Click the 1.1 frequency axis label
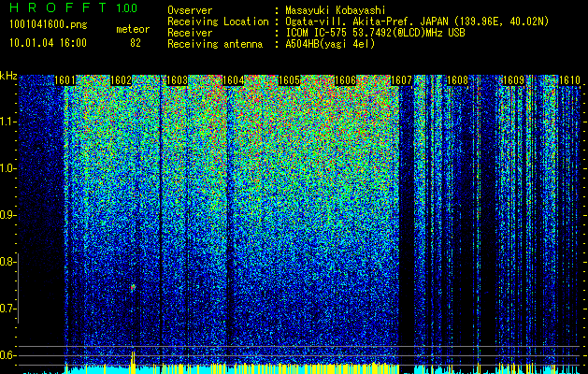The height and width of the screenshot is (374, 588). [7, 122]
